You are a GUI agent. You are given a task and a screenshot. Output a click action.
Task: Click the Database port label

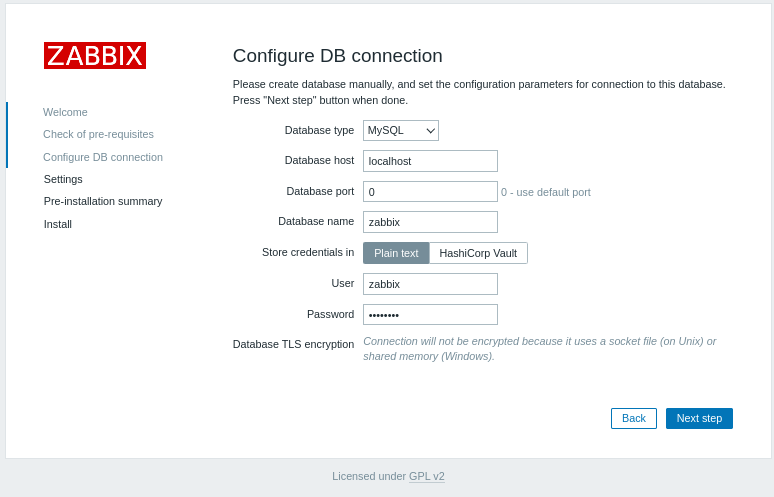(320, 191)
